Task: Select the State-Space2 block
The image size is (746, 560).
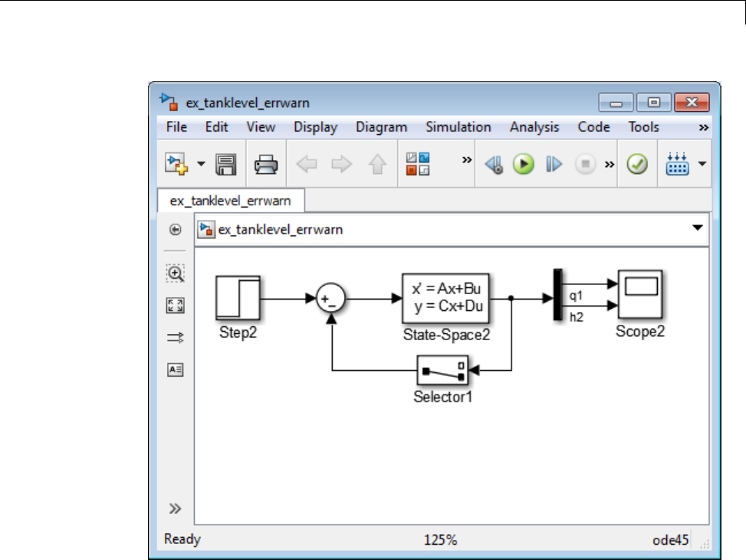Action: 445,298
